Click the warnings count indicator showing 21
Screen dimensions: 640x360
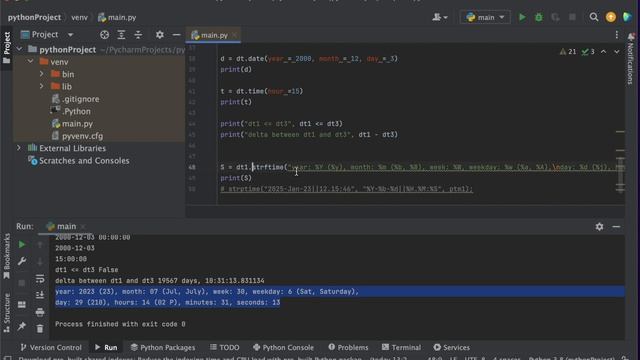[568, 51]
